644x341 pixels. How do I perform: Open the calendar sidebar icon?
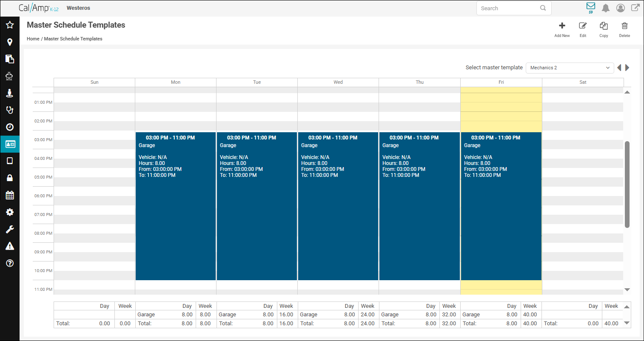pyautogui.click(x=10, y=195)
